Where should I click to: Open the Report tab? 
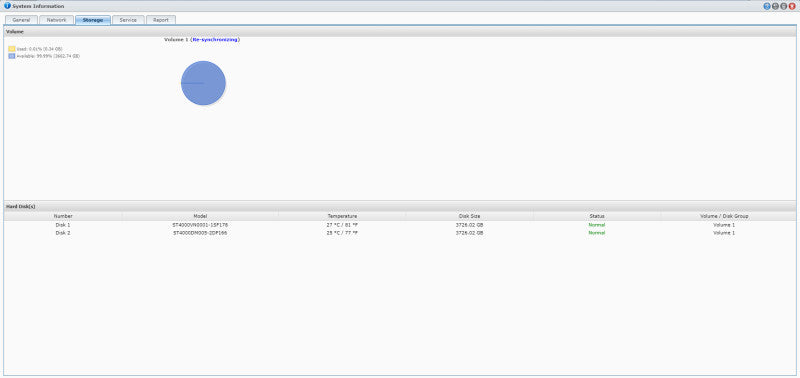pos(161,20)
